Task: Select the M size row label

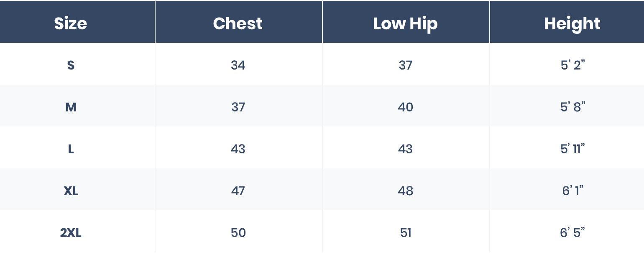Action: pyautogui.click(x=71, y=107)
